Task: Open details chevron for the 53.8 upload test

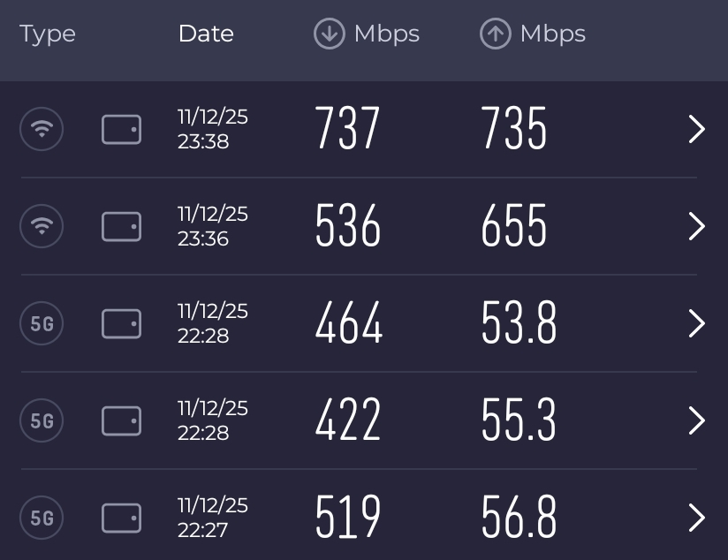Action: coord(696,324)
